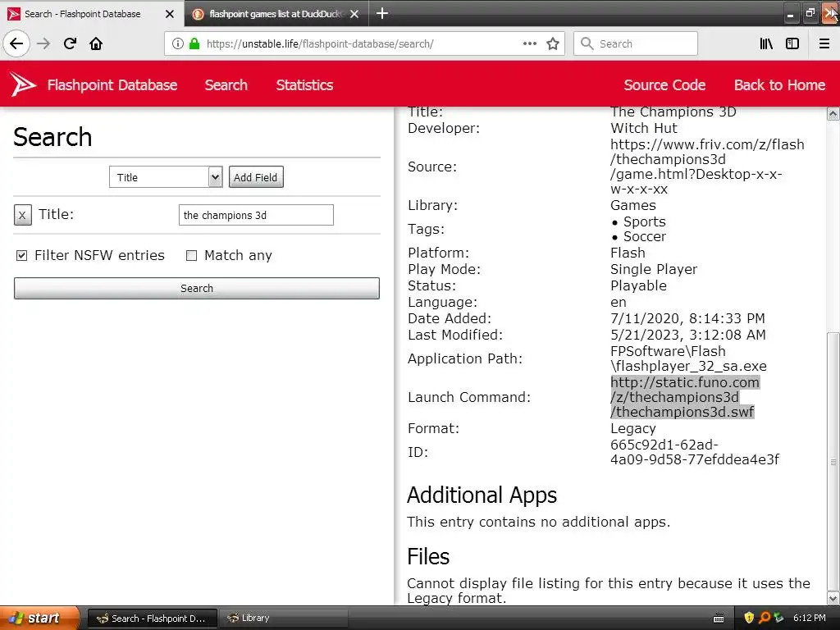Go back with the browser back arrow
The height and width of the screenshot is (630, 840).
16,43
